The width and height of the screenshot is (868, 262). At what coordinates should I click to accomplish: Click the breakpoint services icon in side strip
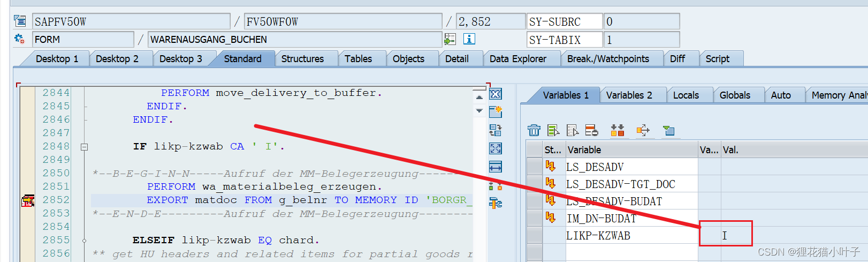pyautogui.click(x=496, y=185)
